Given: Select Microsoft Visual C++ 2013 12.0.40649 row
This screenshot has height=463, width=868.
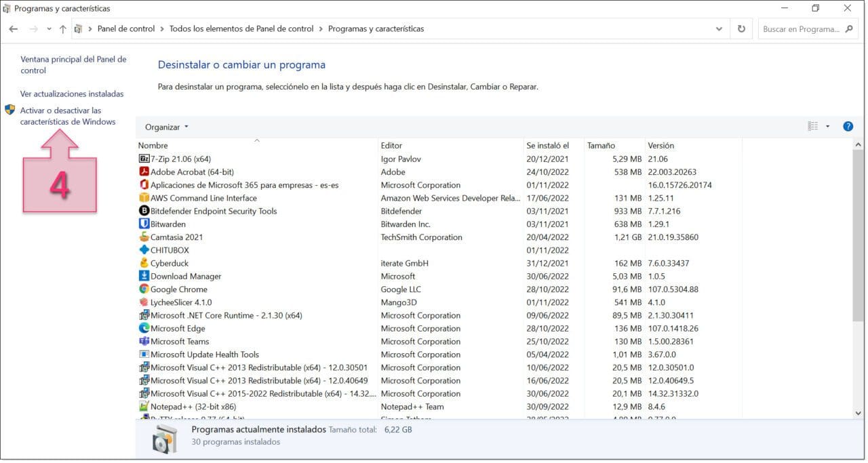Looking at the screenshot, I should tap(439, 380).
